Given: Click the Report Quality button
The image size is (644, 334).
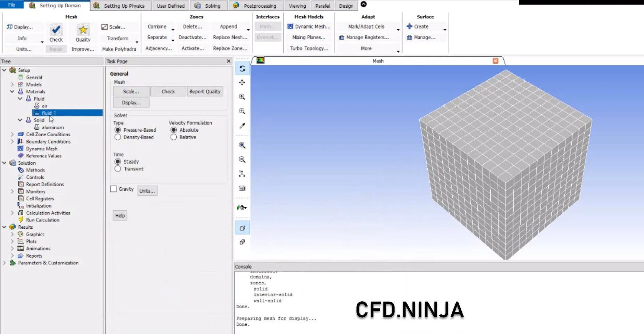Looking at the screenshot, I should click(205, 91).
